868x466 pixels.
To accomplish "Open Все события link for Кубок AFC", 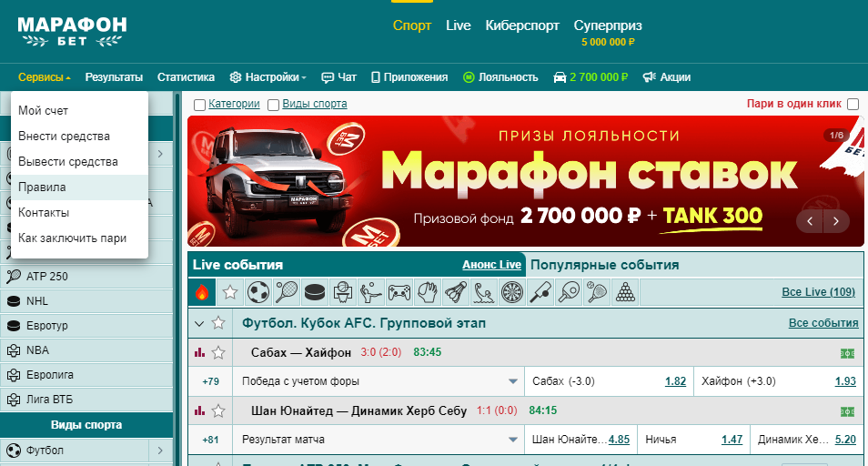I will click(x=823, y=323).
